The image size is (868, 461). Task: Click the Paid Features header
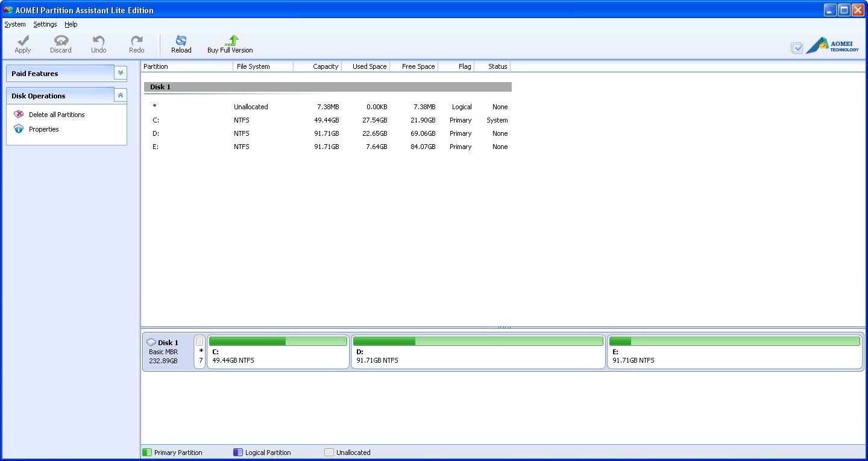[x=60, y=73]
